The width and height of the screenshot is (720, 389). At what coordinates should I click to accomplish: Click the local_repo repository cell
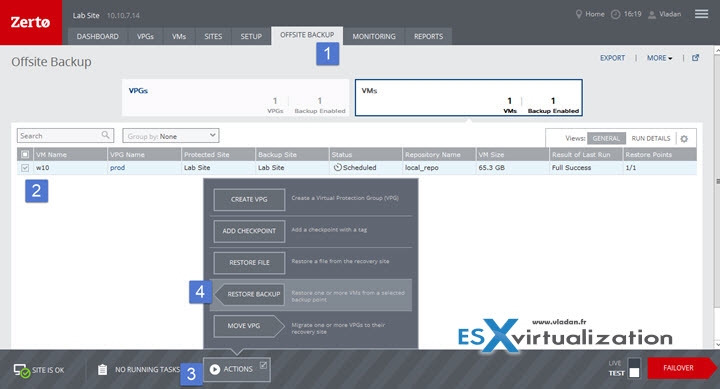(x=439, y=168)
